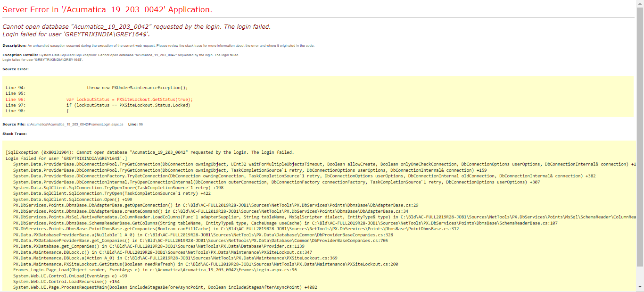Select the '[SqlException (0x80131904)' stack trace line
644x292 pixels.
[x=149, y=152]
